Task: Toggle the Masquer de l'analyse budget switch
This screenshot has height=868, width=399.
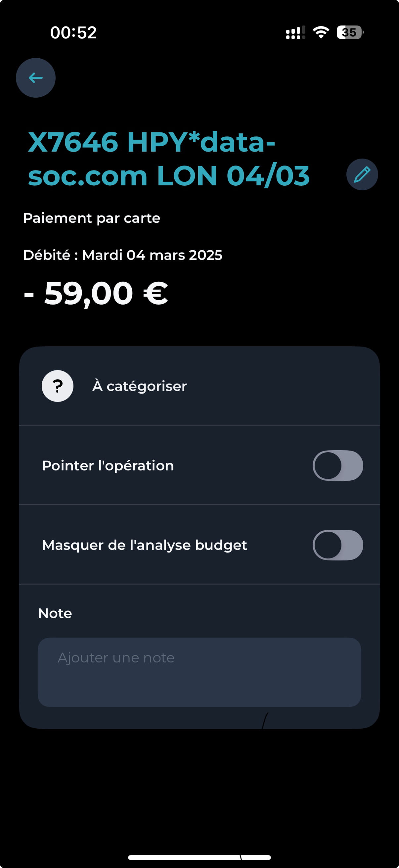Action: (x=338, y=545)
